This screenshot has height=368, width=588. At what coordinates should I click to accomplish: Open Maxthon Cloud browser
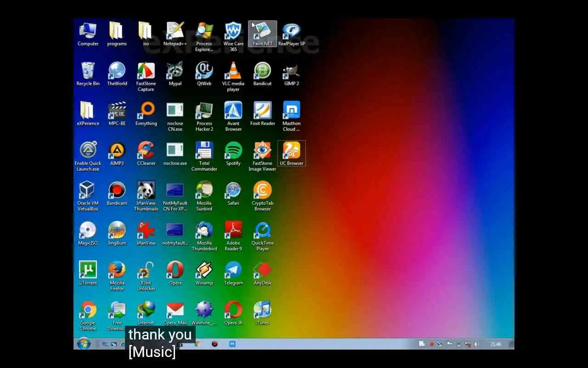point(292,117)
